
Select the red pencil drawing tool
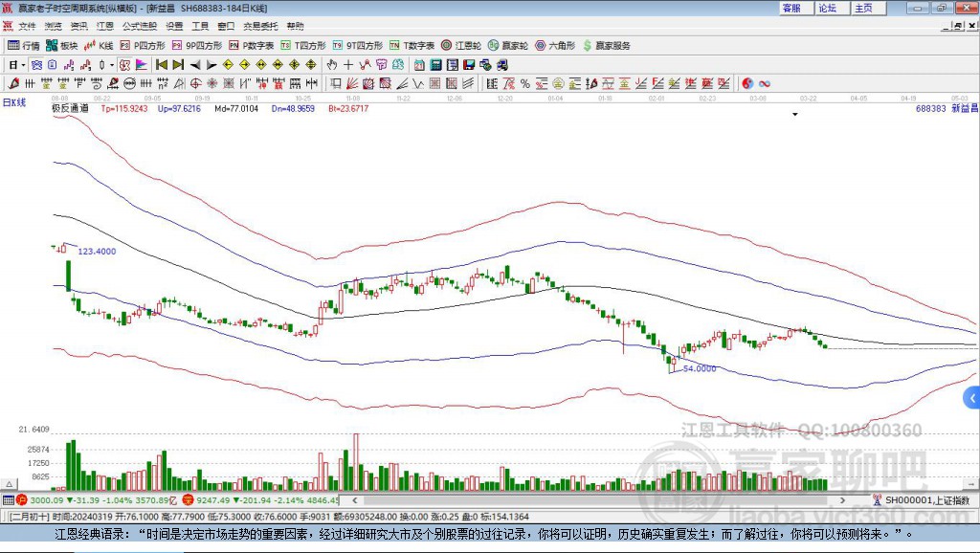pos(13,84)
